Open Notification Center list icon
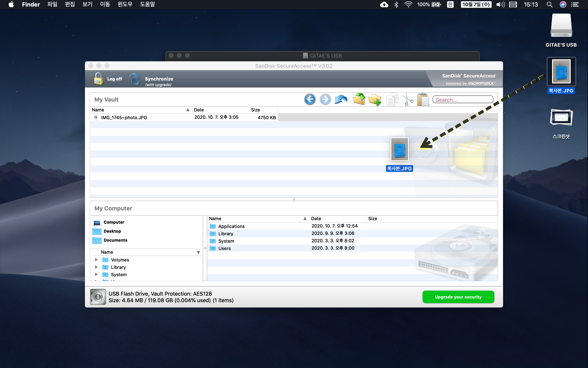Screen dimensions: 588x368 tap(575, 4)
